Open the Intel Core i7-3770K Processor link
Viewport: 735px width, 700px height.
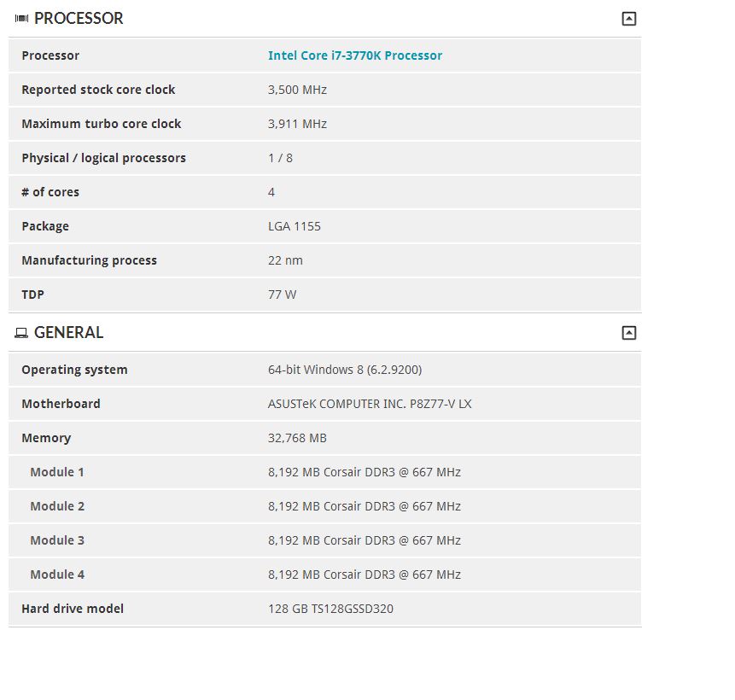point(355,55)
